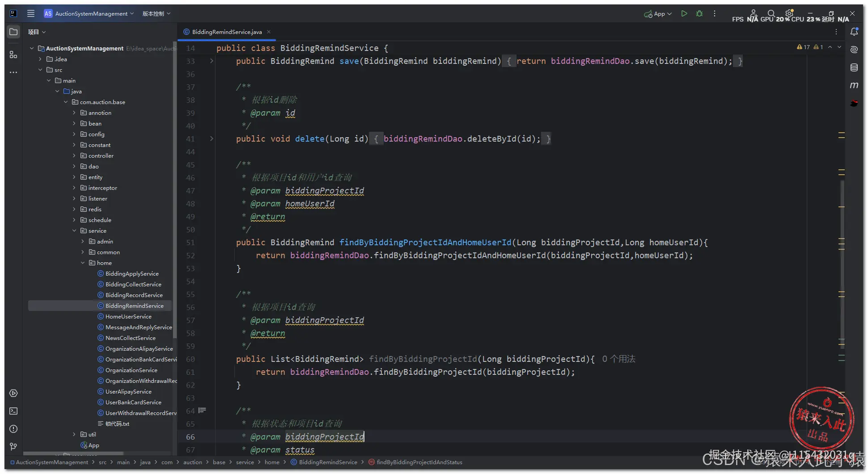Screen dimensions: 868x474
Task: Select OrganizationService in the project tree
Action: point(131,370)
